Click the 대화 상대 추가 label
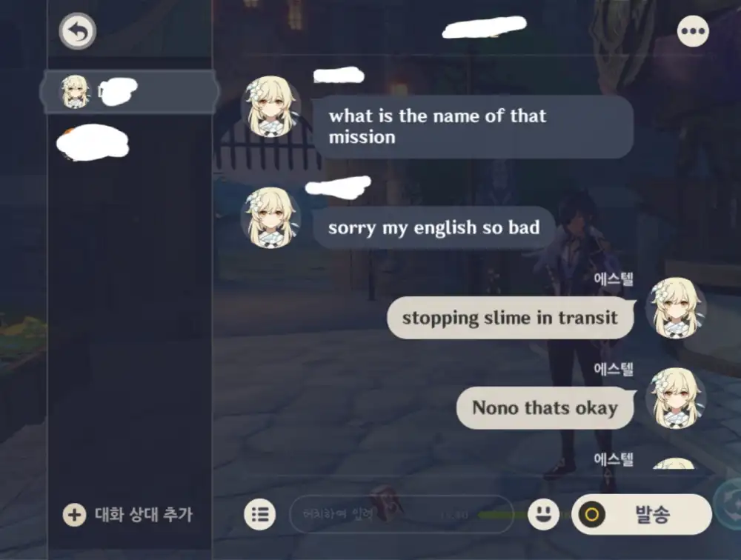 [x=144, y=514]
